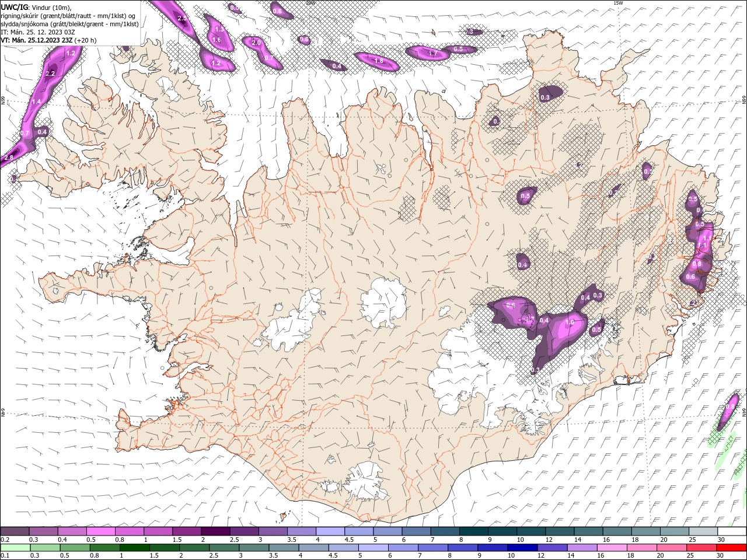747x560 pixels.
Task: Click the 2.2 snowfall value on the map
Action: pyautogui.click(x=50, y=73)
